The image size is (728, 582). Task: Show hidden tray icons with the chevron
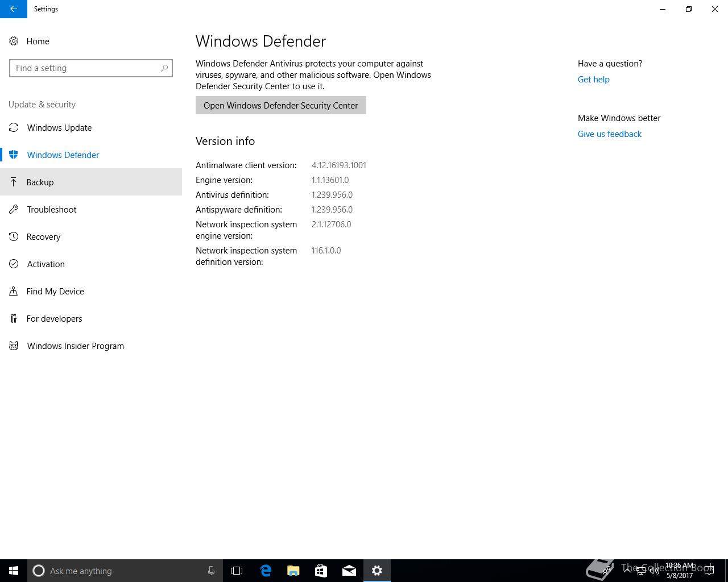pos(627,571)
